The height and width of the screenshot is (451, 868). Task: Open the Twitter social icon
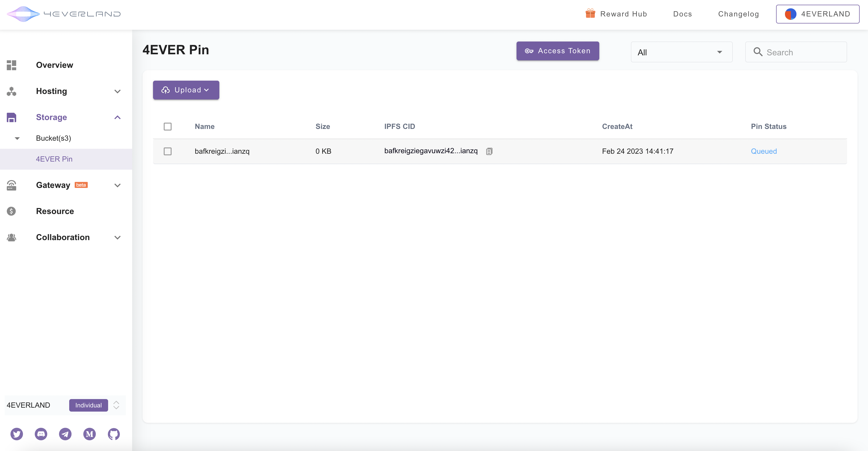16,434
